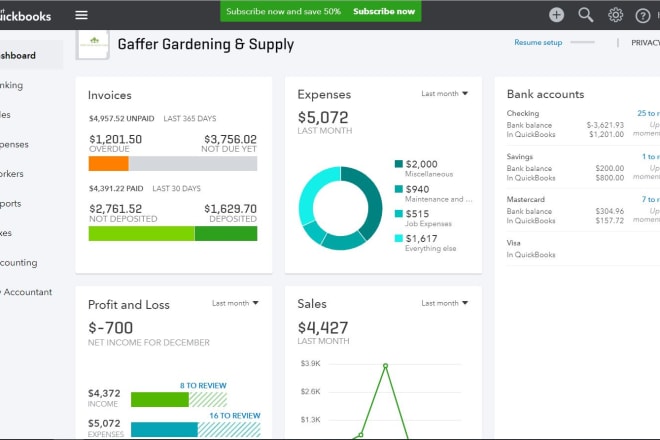Screen dimensions: 660x440
Task: Click the Mastercard 7 to review link
Action: [x=651, y=199]
